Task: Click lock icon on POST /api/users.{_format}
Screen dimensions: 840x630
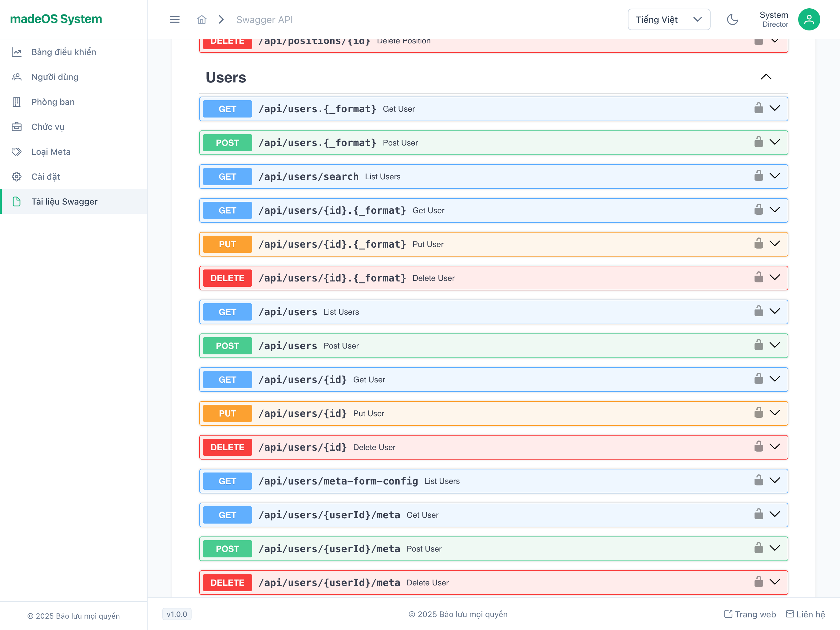Action: click(x=758, y=142)
